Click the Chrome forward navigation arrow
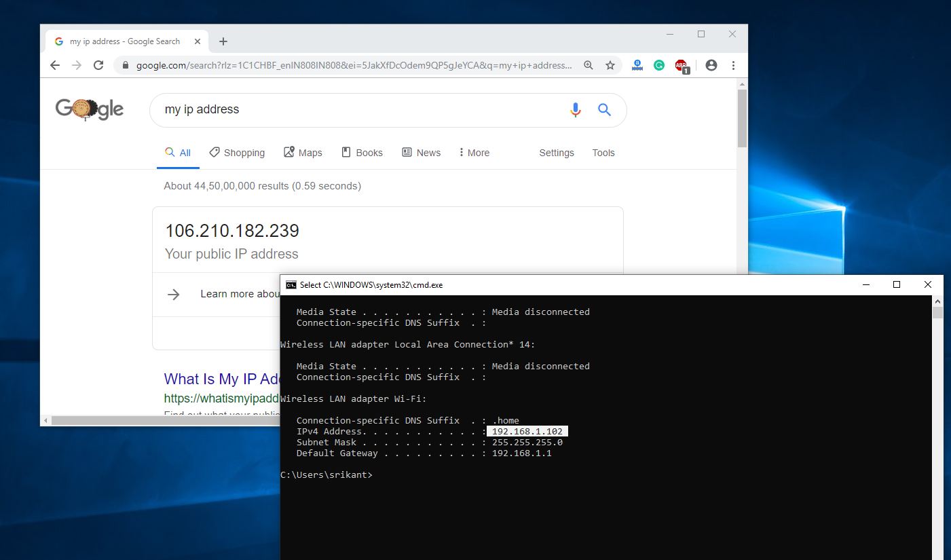The image size is (951, 560). (77, 65)
